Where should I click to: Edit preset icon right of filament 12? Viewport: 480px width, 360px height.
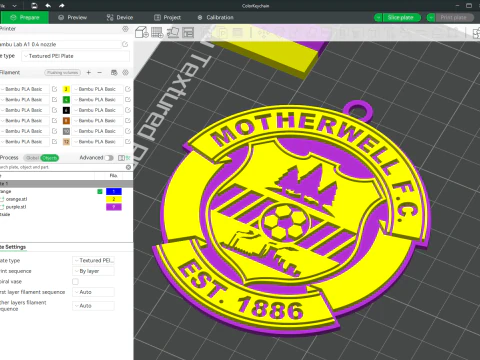coord(128,142)
